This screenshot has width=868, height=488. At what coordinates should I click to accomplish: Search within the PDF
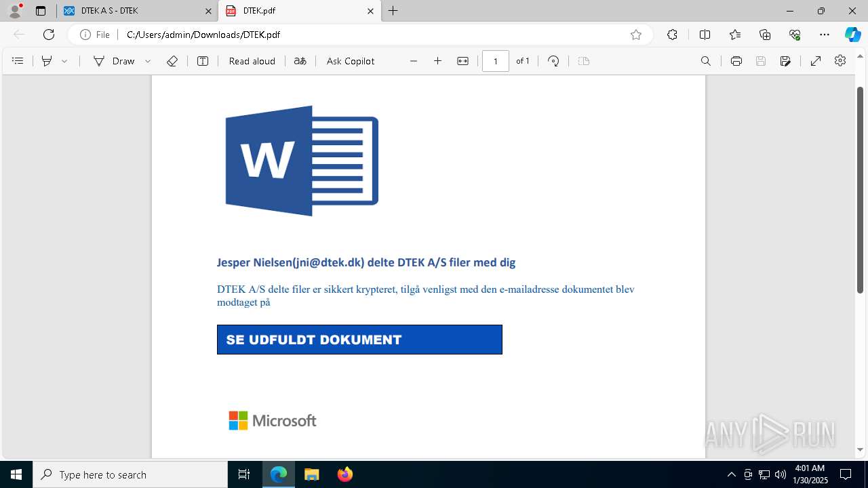tap(706, 61)
